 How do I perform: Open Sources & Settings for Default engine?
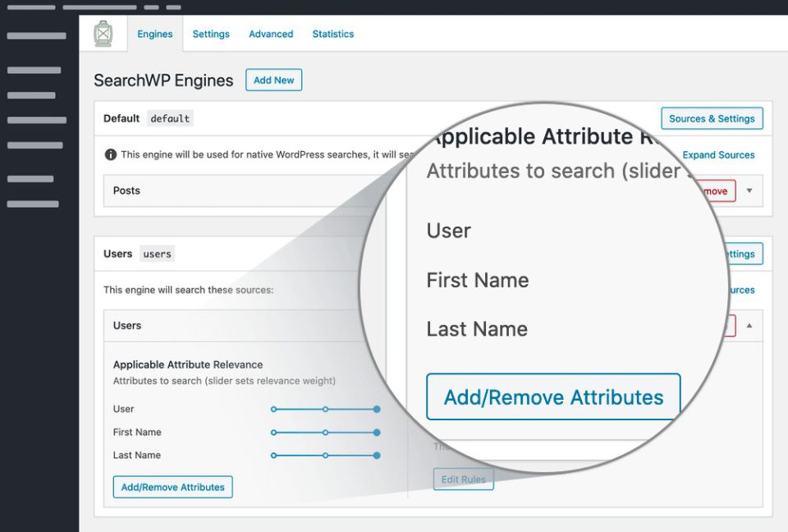pyautogui.click(x=711, y=118)
